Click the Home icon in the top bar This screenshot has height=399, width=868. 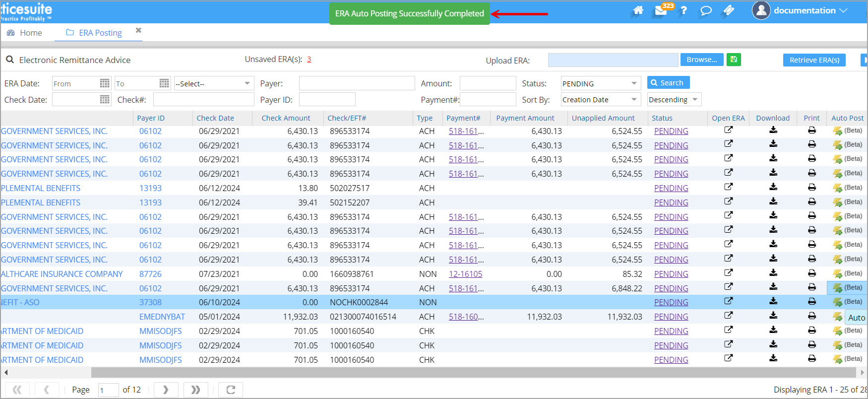click(x=638, y=10)
